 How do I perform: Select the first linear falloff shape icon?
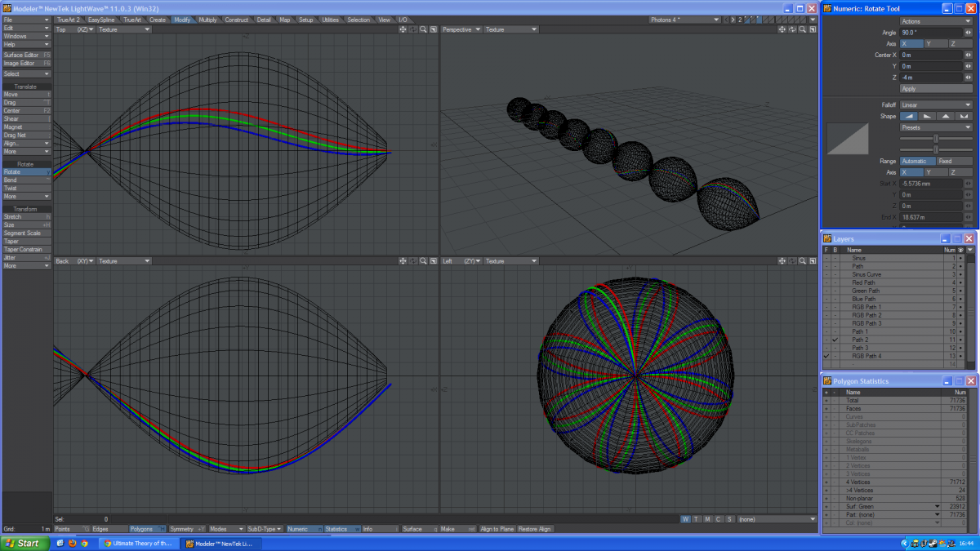coord(908,117)
